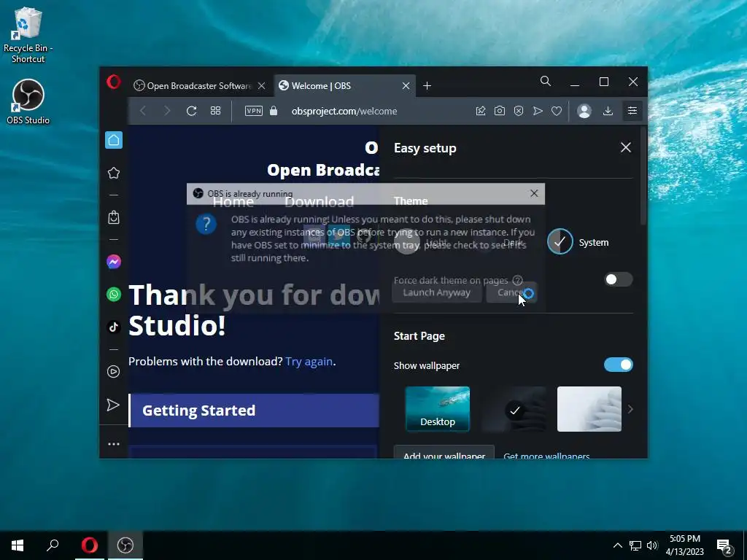Take a snapshot with camera icon
This screenshot has height=560, width=747.
[500, 111]
